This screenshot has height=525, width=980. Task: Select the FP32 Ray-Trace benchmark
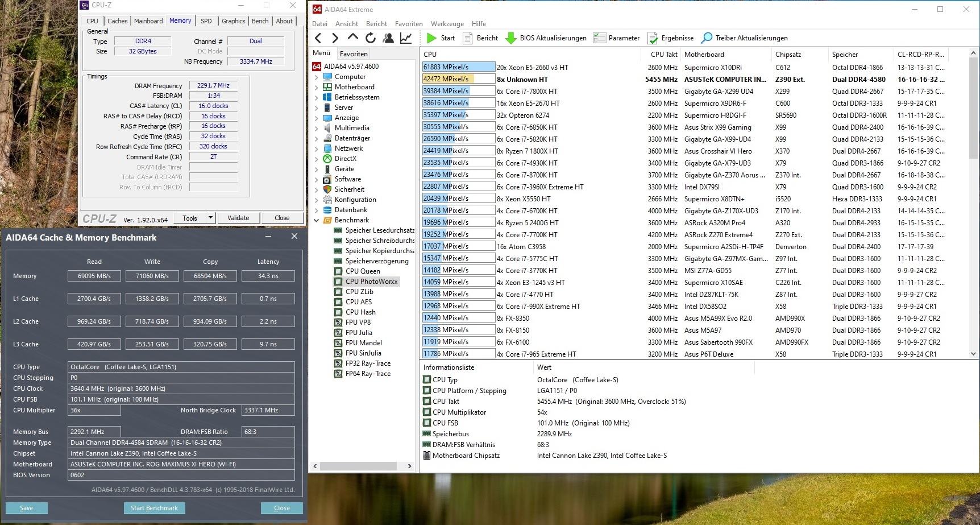[x=368, y=363]
